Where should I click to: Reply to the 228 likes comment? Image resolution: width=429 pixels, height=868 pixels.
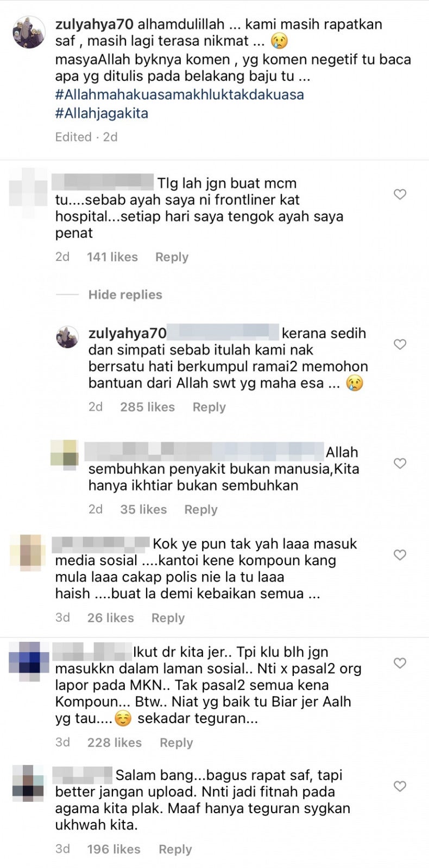pos(176,743)
